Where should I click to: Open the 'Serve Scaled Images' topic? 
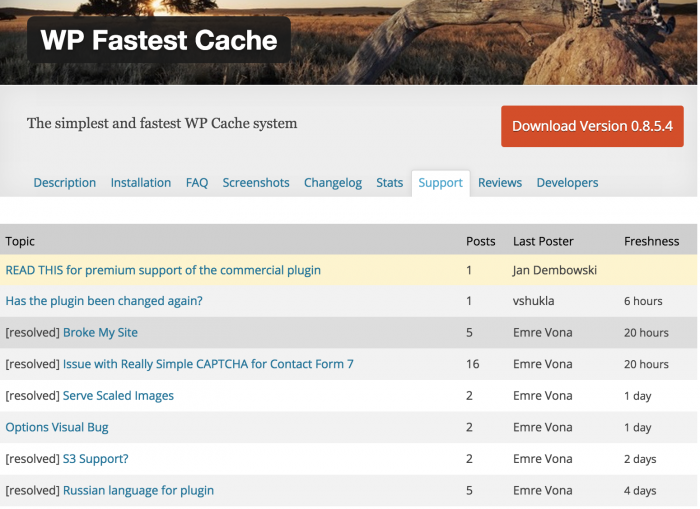tap(118, 396)
